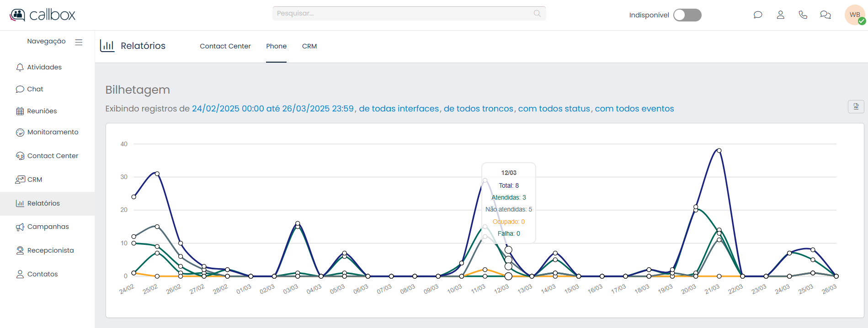Click the phone handset icon in header
Image resolution: width=868 pixels, height=328 pixels.
pos(803,15)
